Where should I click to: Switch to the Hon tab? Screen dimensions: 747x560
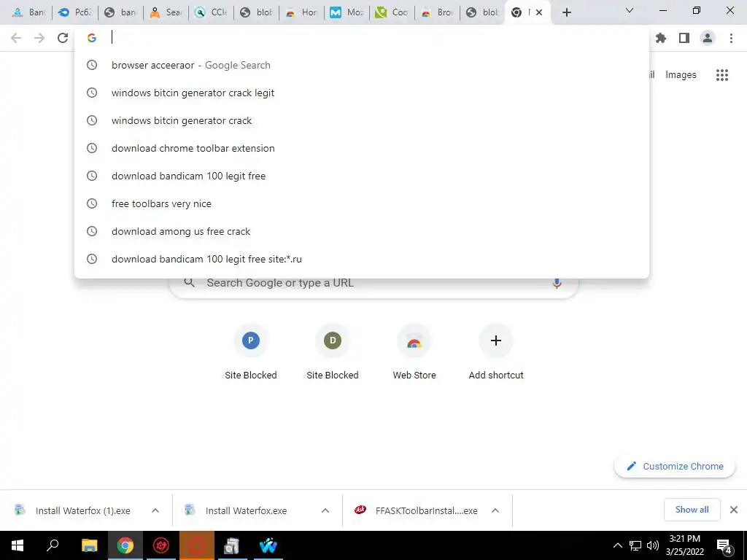(301, 12)
